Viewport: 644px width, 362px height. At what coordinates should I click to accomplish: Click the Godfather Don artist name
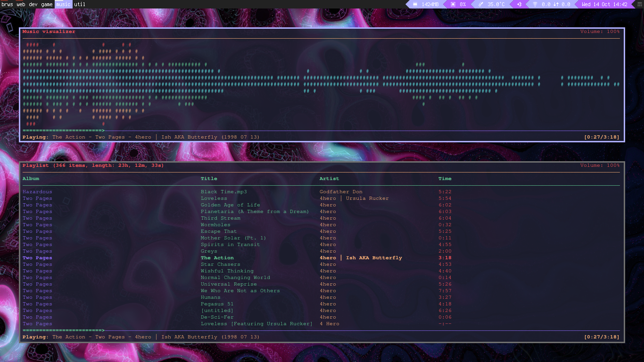point(341,192)
